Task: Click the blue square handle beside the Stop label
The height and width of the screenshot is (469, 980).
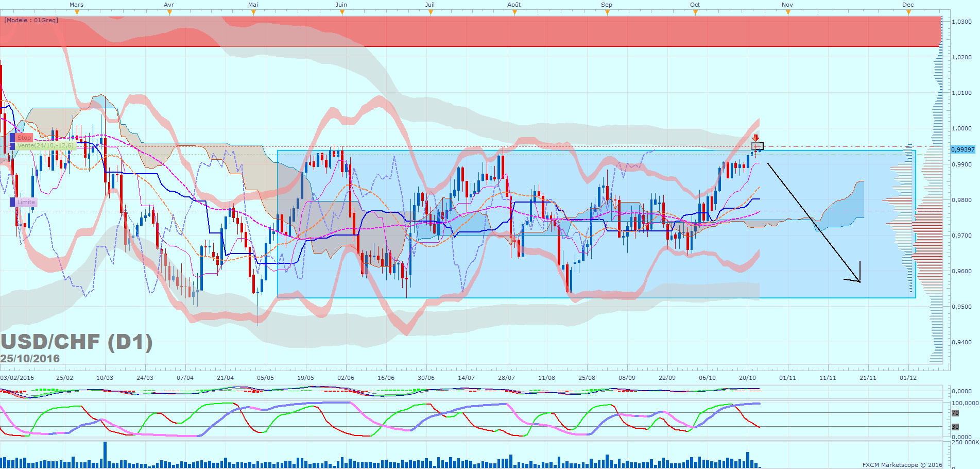Action: point(12,138)
